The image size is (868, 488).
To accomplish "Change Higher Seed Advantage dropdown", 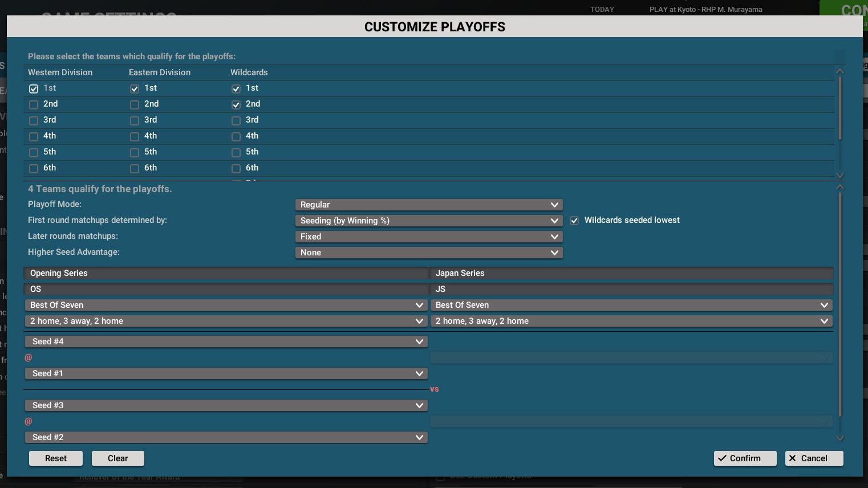I will [x=428, y=253].
